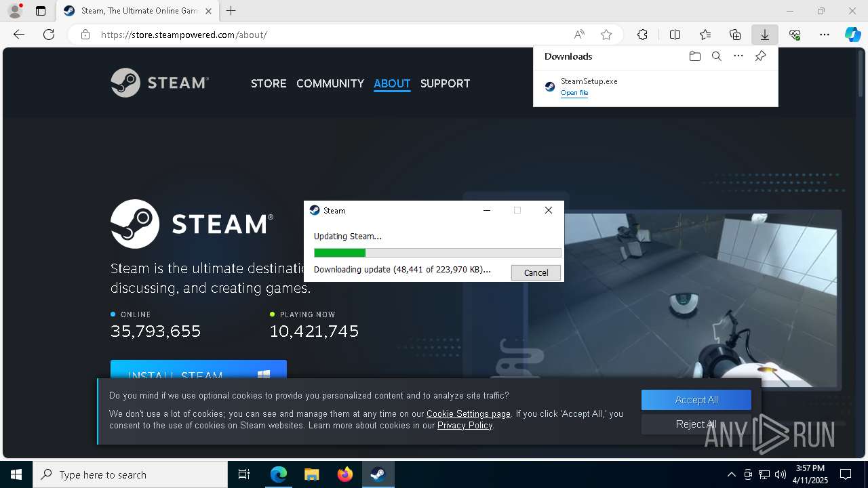This screenshot has height=488, width=868.
Task: Go back with the browser back arrow
Action: [x=19, y=35]
